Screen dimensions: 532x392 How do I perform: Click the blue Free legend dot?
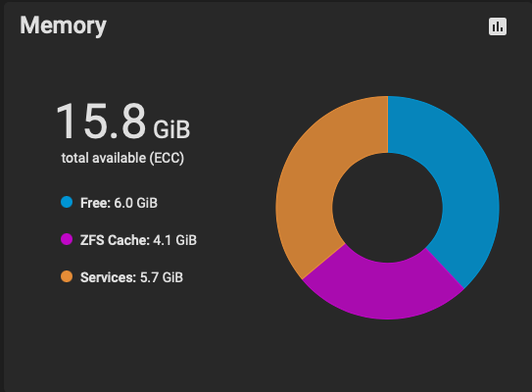pyautogui.click(x=67, y=202)
